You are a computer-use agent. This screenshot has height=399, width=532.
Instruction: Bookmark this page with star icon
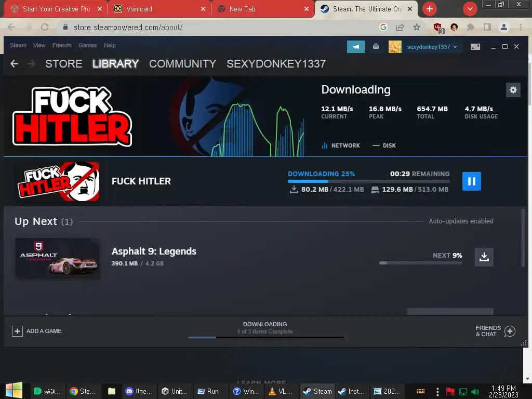pyautogui.click(x=417, y=27)
